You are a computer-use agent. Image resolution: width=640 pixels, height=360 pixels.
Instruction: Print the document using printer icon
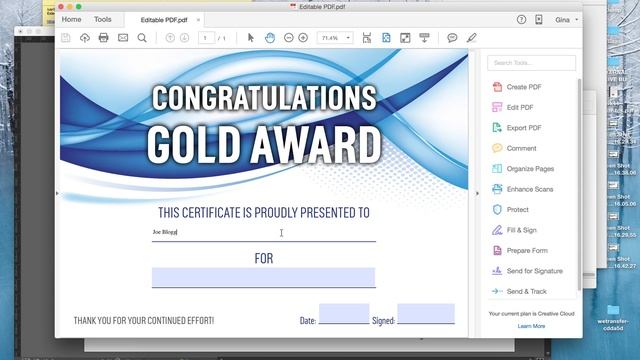pos(104,38)
